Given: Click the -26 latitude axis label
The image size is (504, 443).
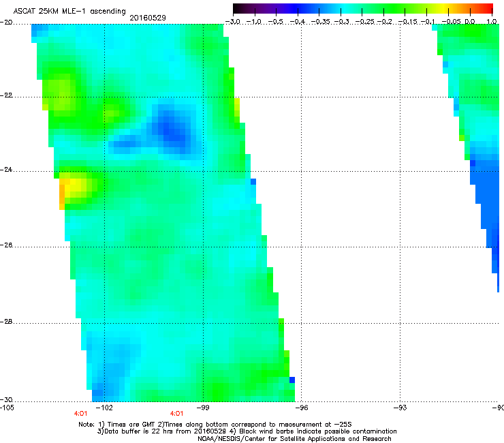Looking at the screenshot, I should [x=6, y=245].
